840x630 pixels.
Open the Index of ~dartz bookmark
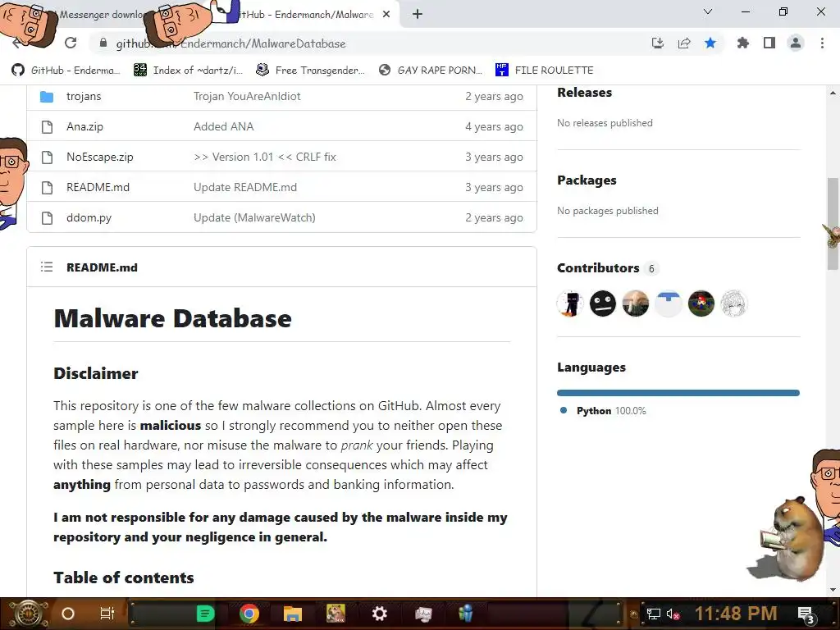(188, 71)
